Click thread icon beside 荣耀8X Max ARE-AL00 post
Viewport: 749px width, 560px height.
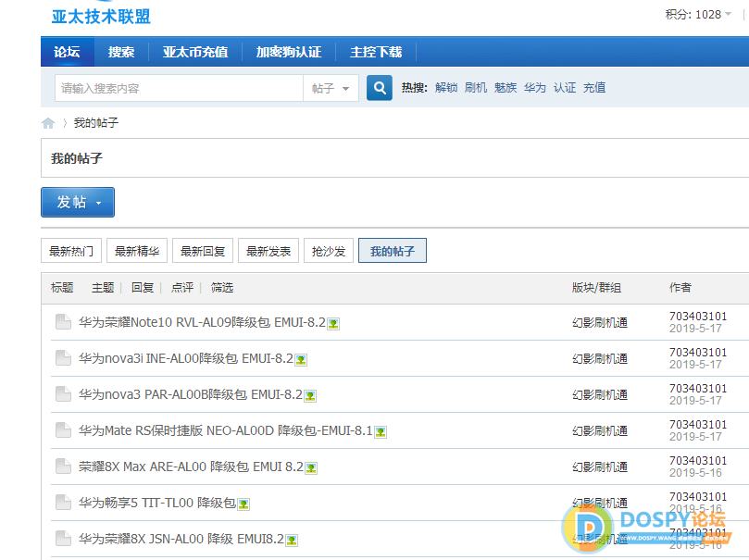(x=63, y=467)
